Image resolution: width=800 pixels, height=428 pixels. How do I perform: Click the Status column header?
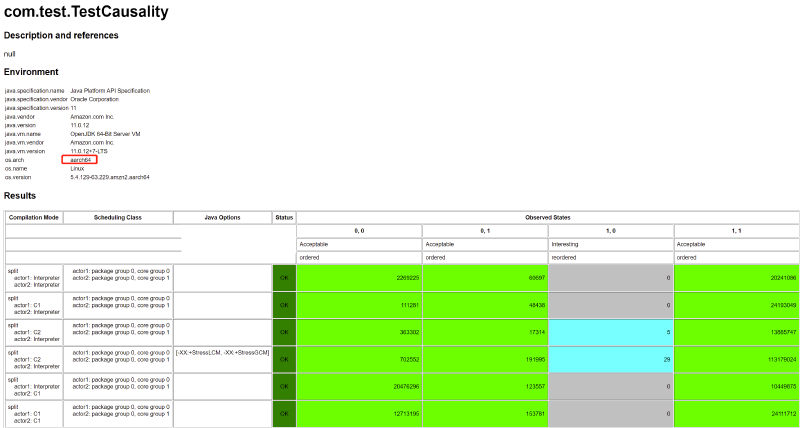click(284, 217)
